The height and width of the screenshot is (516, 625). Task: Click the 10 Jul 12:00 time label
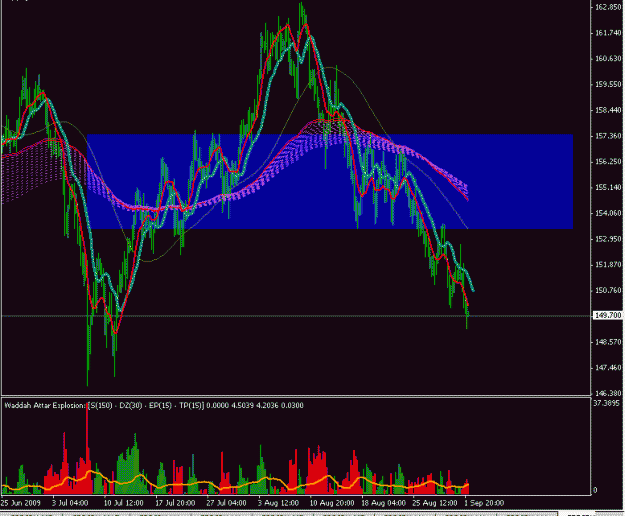[x=123, y=503]
